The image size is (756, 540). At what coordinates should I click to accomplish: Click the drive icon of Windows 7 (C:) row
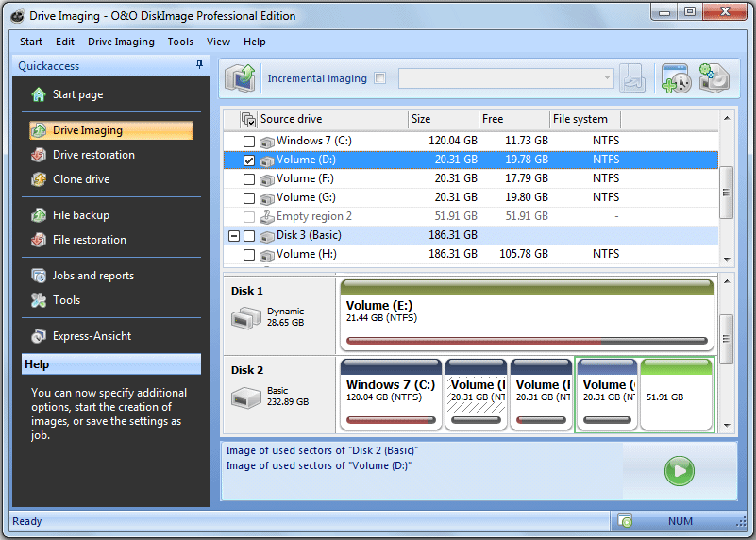[x=266, y=142]
